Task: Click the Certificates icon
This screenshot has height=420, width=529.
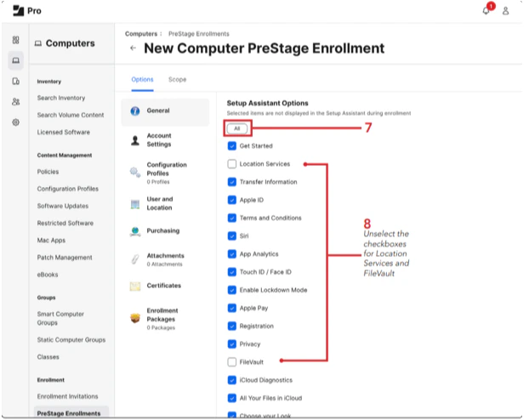Action: click(135, 286)
